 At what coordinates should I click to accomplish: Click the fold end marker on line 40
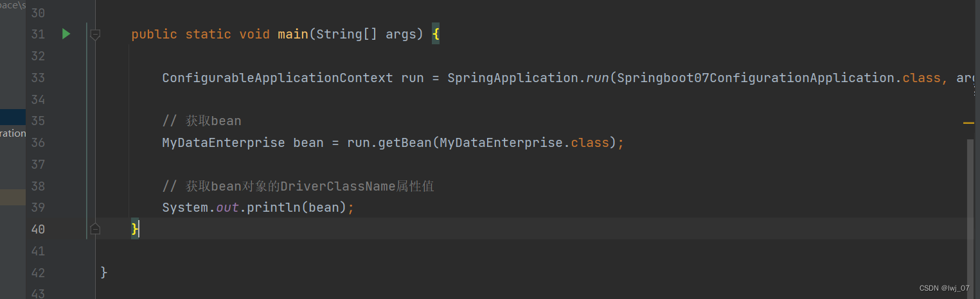point(95,228)
